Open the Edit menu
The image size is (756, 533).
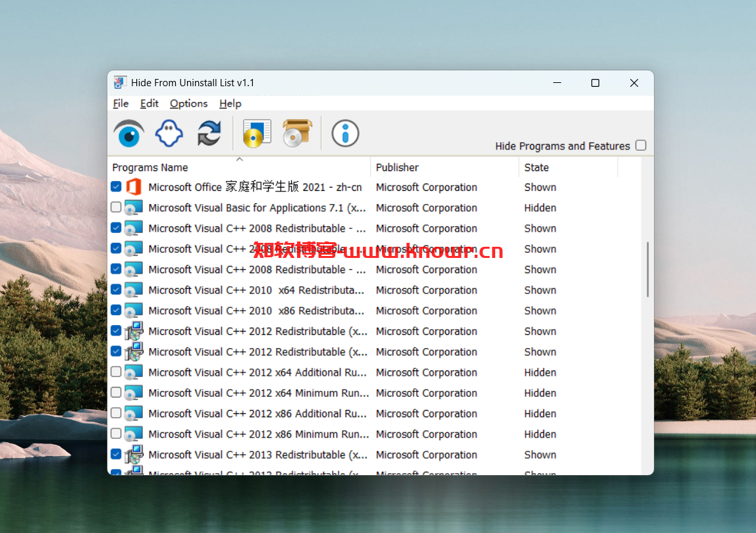(x=149, y=103)
